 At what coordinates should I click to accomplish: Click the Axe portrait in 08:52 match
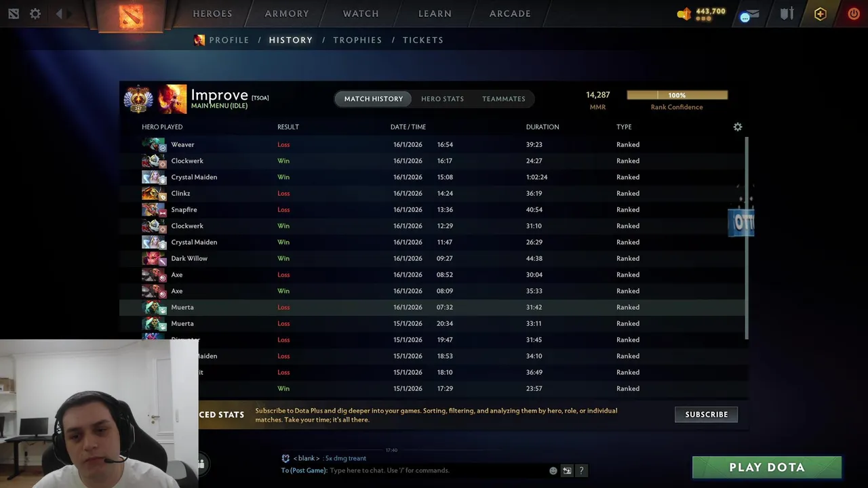coord(154,274)
